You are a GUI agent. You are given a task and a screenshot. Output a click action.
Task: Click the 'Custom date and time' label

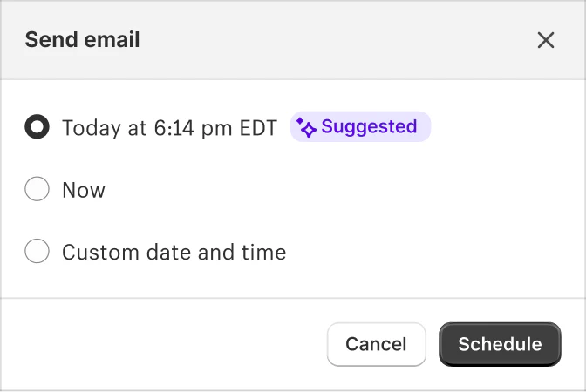coord(174,253)
